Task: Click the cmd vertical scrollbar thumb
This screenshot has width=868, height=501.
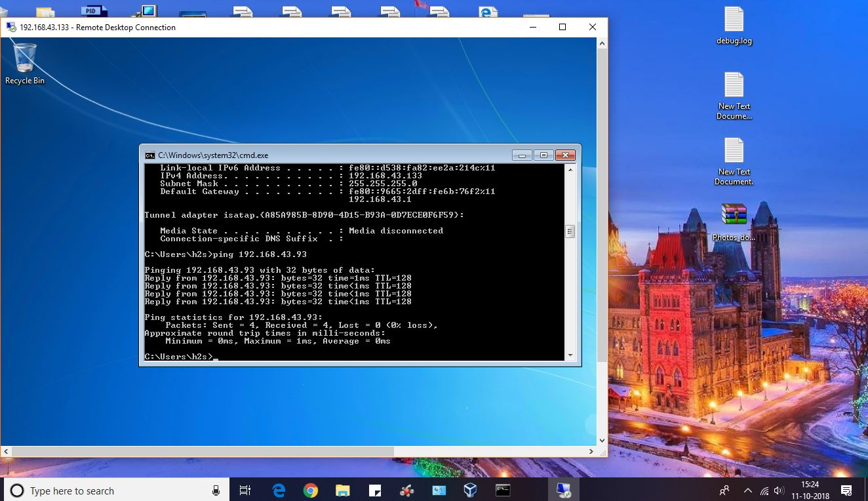Action: [570, 231]
